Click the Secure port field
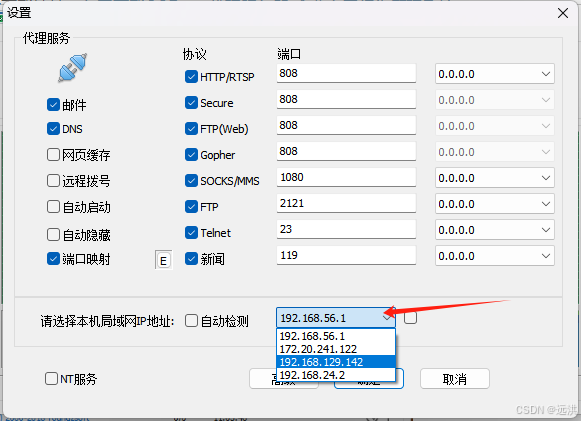 coord(346,99)
